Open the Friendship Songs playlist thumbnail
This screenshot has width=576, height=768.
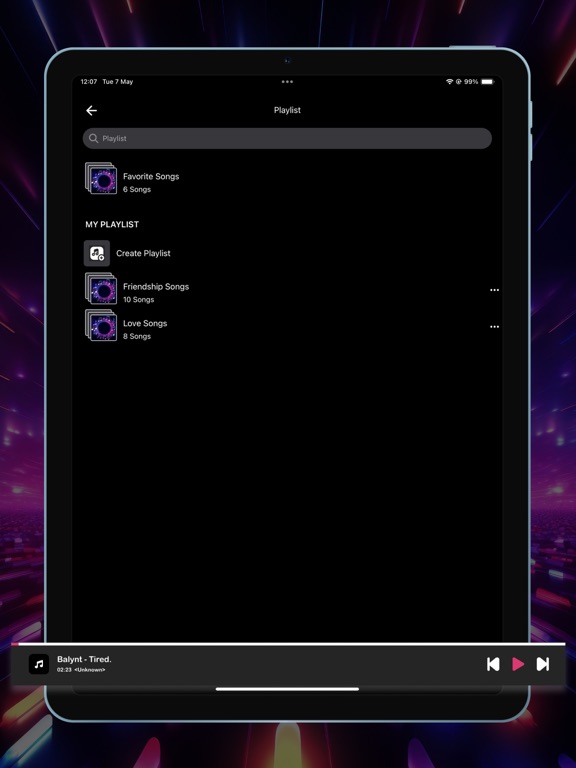(x=101, y=288)
